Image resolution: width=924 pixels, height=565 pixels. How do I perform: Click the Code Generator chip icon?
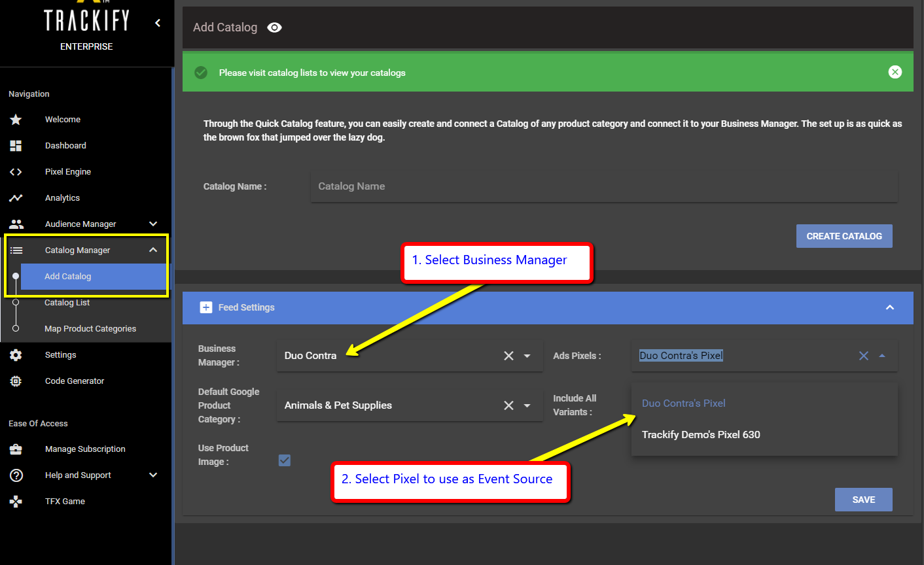tap(16, 381)
